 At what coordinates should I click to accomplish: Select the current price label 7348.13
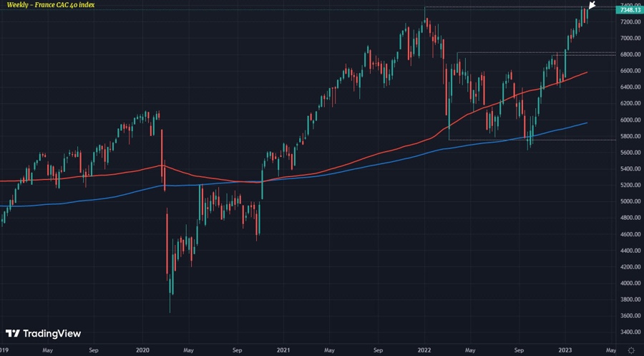[630, 10]
